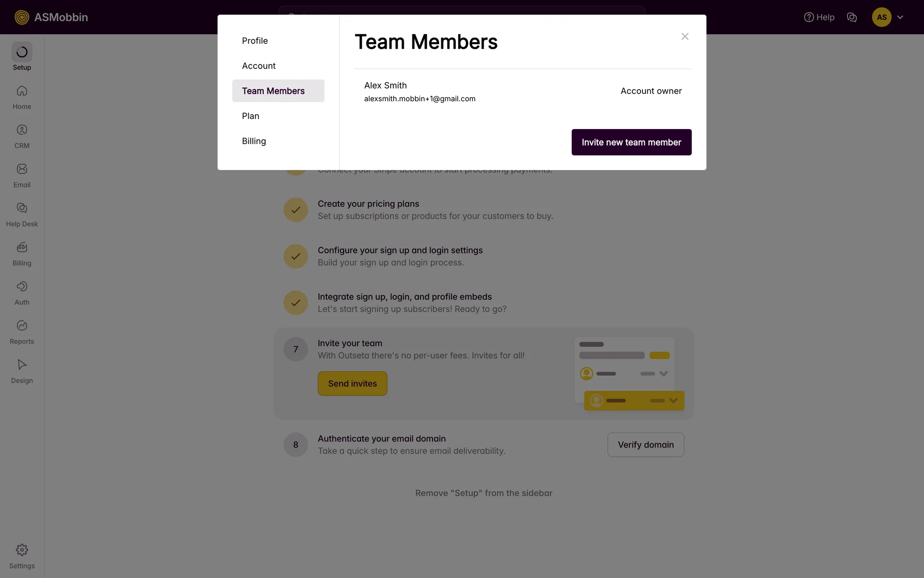
Task: Close the Team Members dialog
Action: click(x=685, y=37)
